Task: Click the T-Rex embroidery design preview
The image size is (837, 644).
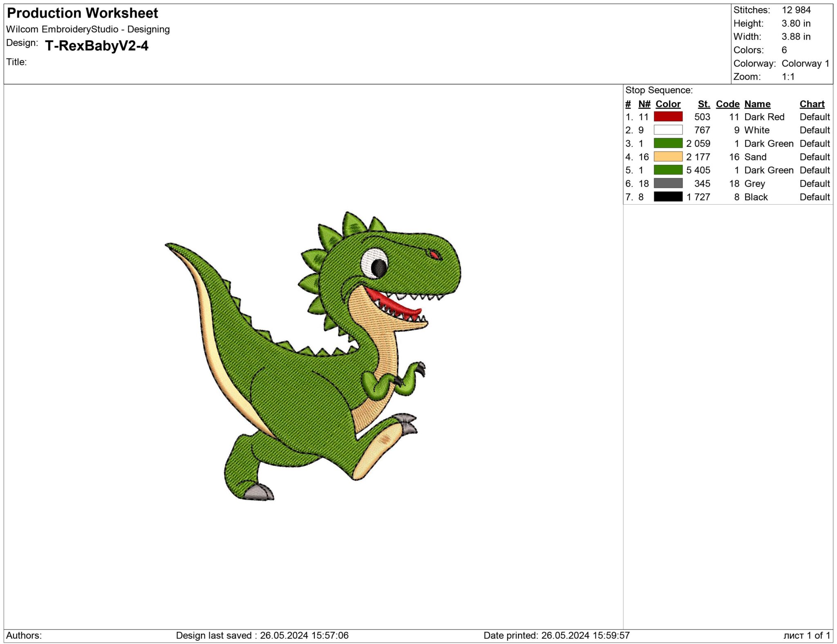Action: (x=313, y=356)
